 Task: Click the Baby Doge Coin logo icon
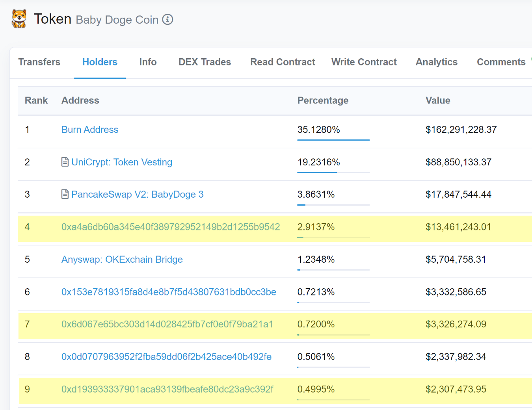(x=19, y=19)
